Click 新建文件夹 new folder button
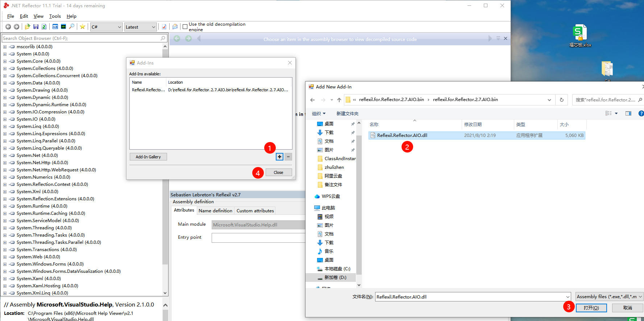The width and height of the screenshot is (644, 321). click(x=347, y=113)
